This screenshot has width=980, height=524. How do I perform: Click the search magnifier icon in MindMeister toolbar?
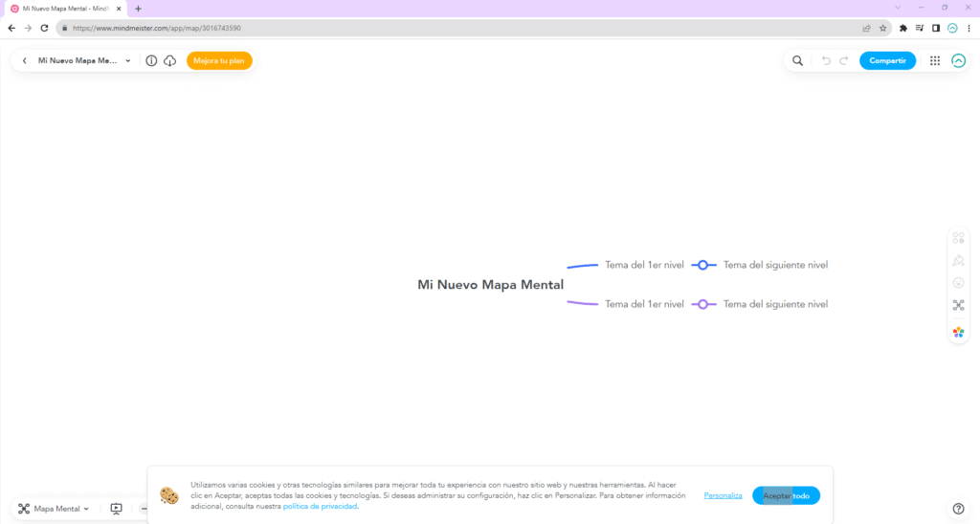pos(797,61)
